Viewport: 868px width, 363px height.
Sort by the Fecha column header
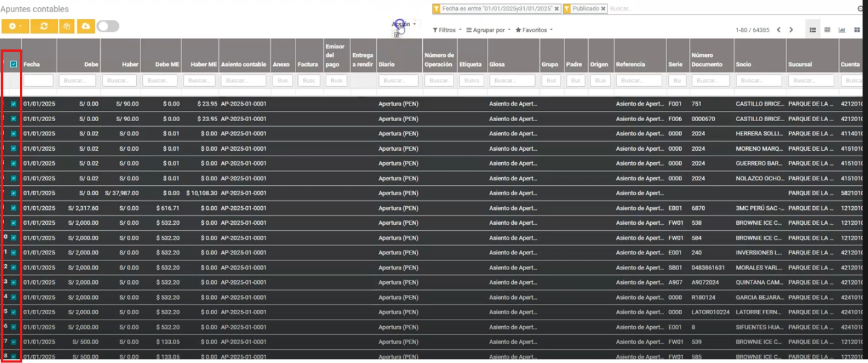click(x=31, y=65)
